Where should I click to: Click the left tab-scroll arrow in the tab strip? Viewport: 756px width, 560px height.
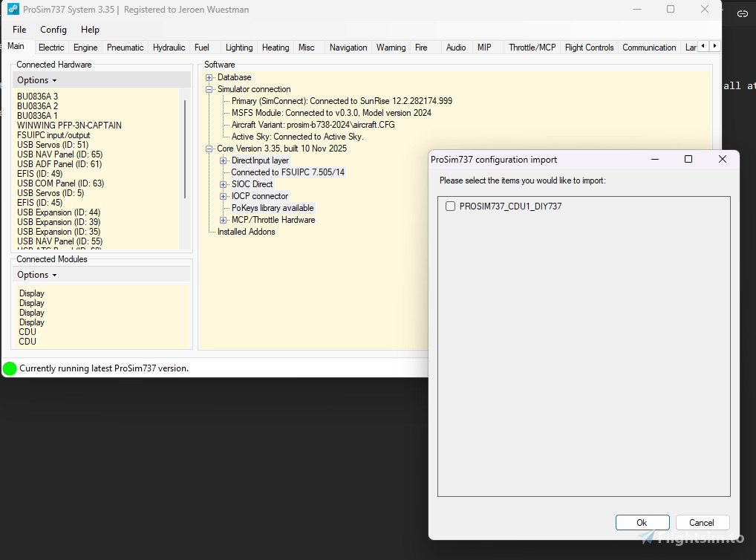point(703,45)
